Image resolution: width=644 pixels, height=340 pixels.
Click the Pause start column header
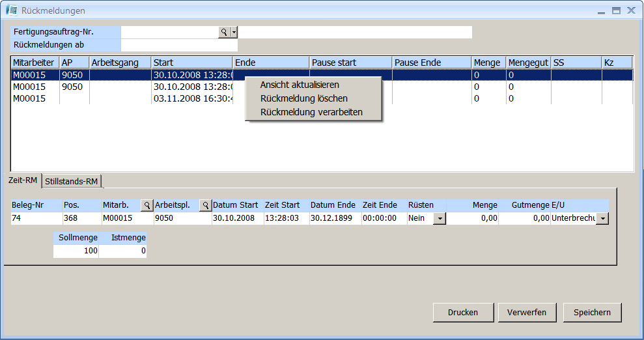(x=350, y=63)
